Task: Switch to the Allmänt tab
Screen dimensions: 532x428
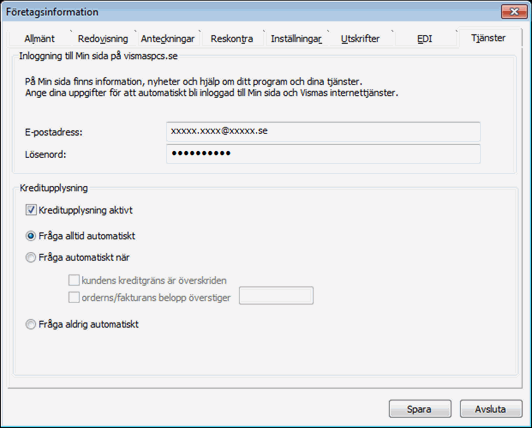Action: coord(39,39)
